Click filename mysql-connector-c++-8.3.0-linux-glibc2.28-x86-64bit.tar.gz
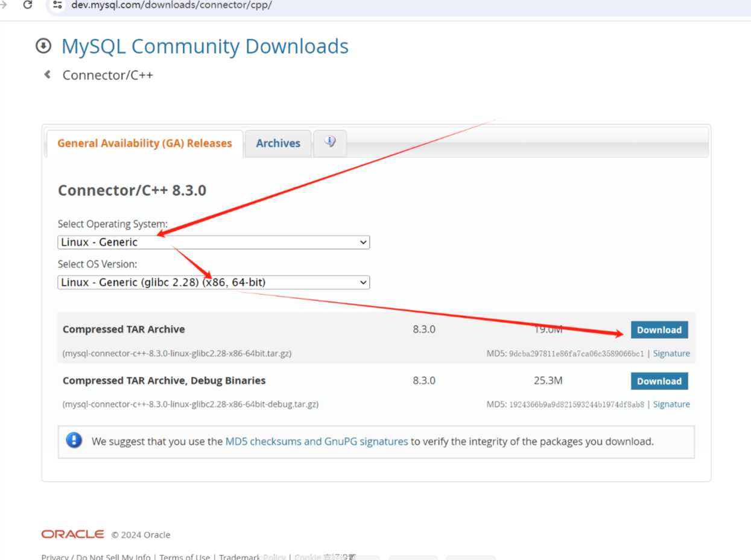The width and height of the screenshot is (751, 560). coord(177,353)
